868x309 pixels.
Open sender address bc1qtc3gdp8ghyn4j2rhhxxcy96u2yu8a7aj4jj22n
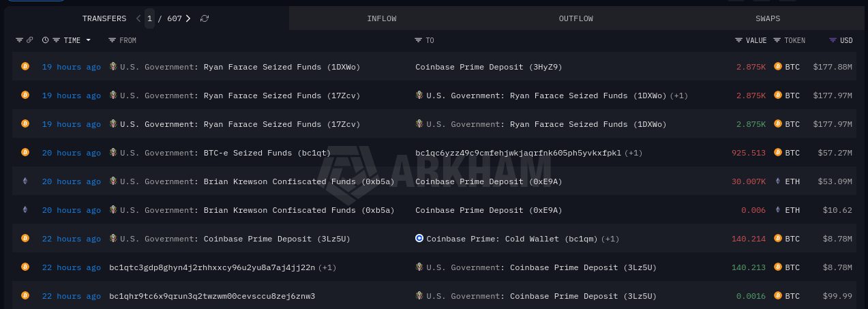point(212,267)
